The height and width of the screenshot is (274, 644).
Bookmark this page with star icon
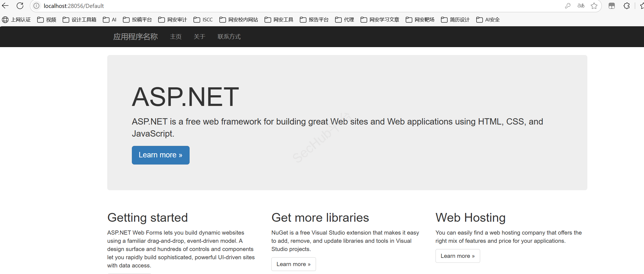(594, 6)
